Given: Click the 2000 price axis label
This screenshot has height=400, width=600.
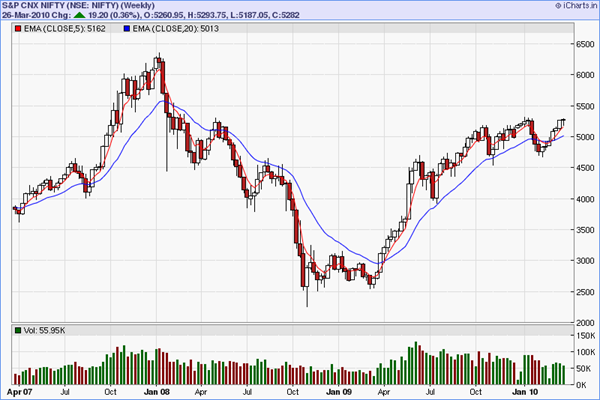Looking at the screenshot, I should pos(585,323).
